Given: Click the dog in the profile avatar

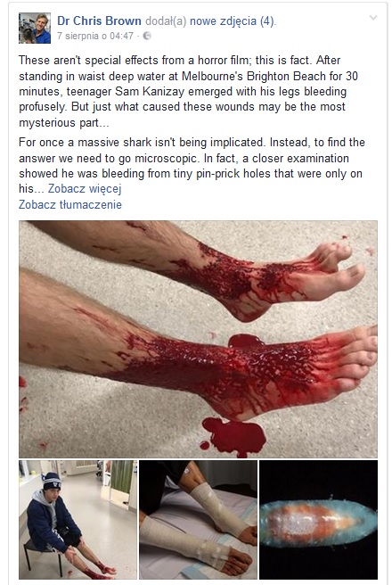Looking at the screenshot, I should 28,36.
